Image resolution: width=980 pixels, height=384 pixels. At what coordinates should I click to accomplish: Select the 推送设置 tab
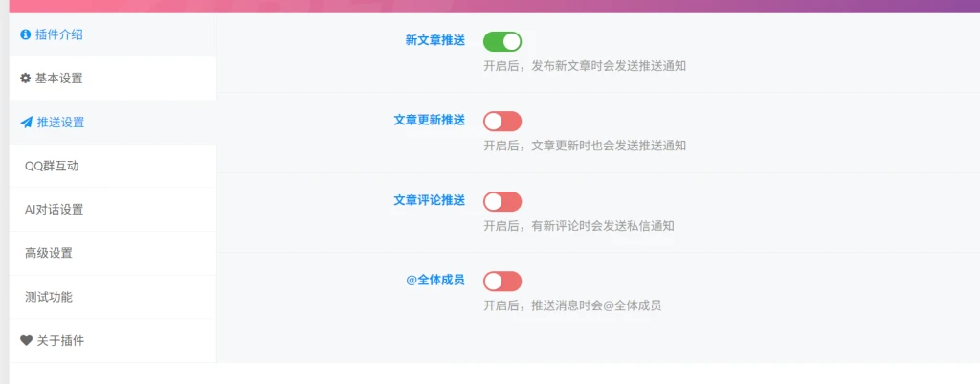coord(113,123)
